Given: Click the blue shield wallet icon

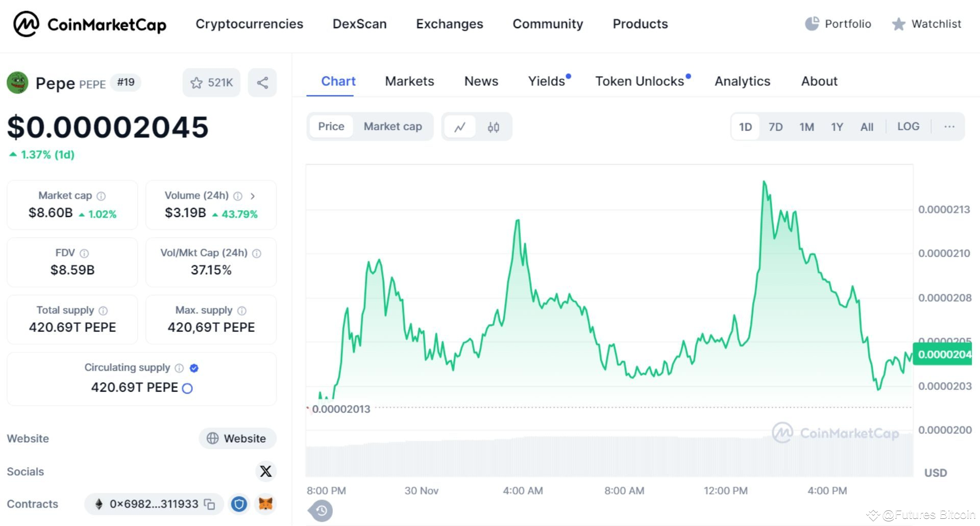Looking at the screenshot, I should (239, 504).
